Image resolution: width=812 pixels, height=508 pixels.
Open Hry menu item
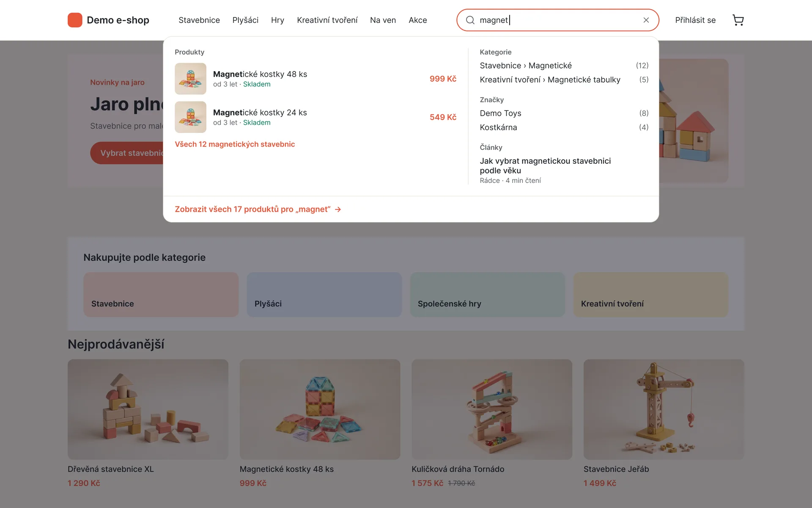click(x=277, y=20)
